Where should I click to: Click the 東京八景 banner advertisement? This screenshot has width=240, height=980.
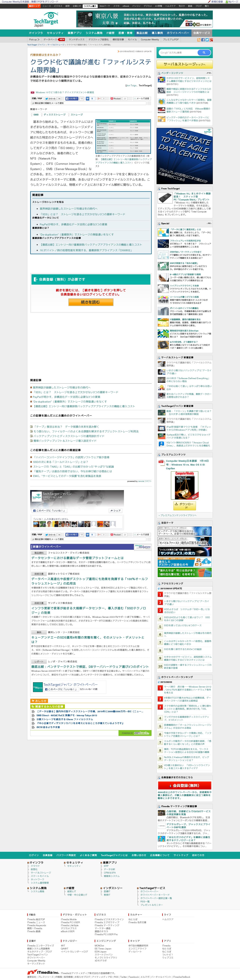145,19
